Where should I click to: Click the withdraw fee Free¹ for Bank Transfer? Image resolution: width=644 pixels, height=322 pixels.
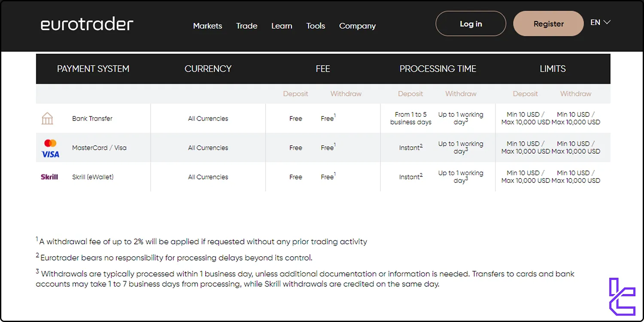[x=328, y=118]
